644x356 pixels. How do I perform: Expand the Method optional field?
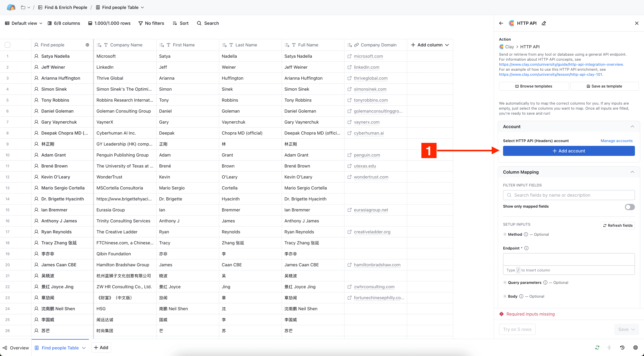click(x=505, y=234)
